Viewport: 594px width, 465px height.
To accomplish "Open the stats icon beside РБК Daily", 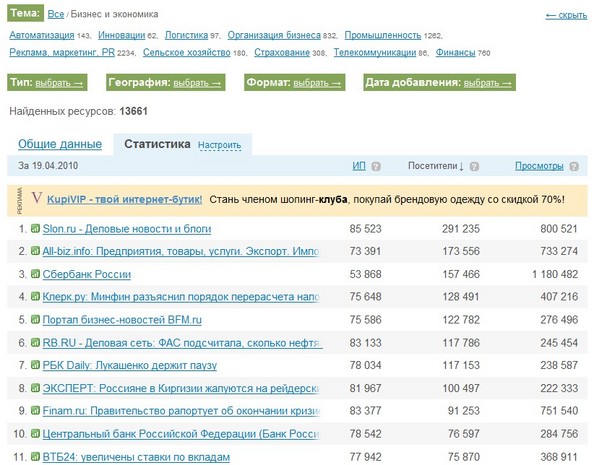I will [35, 365].
